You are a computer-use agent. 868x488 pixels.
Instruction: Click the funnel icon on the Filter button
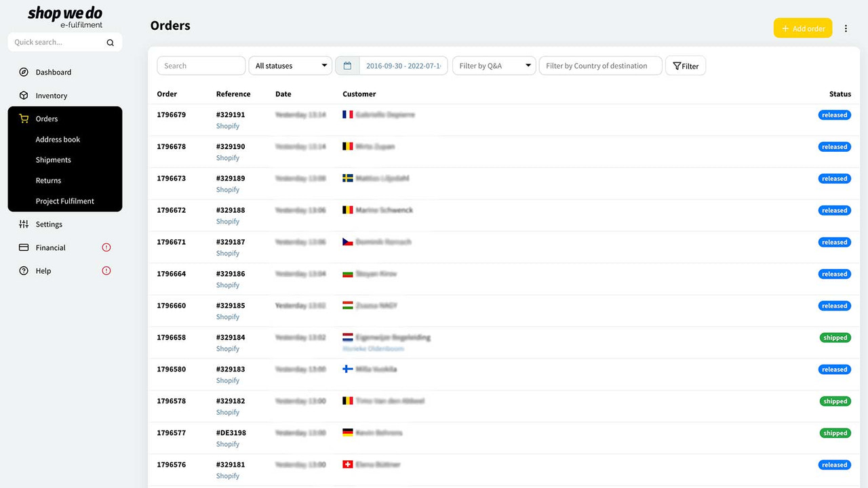tap(677, 66)
